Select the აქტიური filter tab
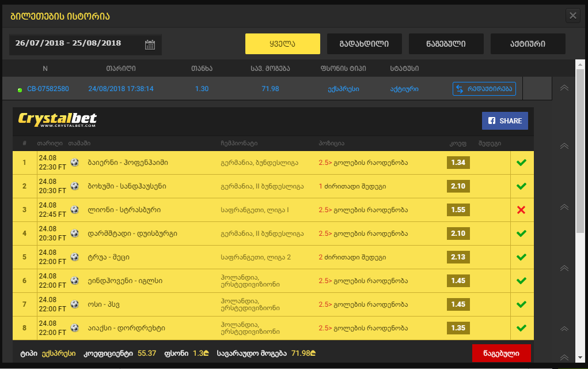Viewport: 588px width, 369px height. pyautogui.click(x=528, y=44)
